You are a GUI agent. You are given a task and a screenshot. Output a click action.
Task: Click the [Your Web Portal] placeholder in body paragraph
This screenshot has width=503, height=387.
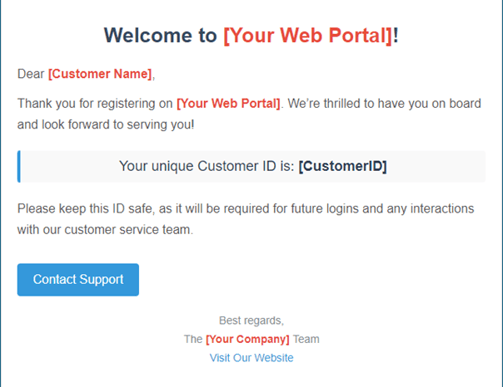click(x=228, y=103)
